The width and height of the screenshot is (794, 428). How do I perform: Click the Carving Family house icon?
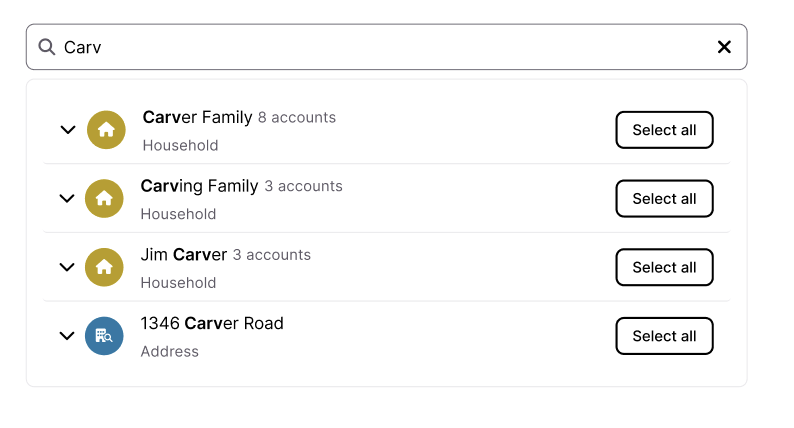(x=104, y=199)
